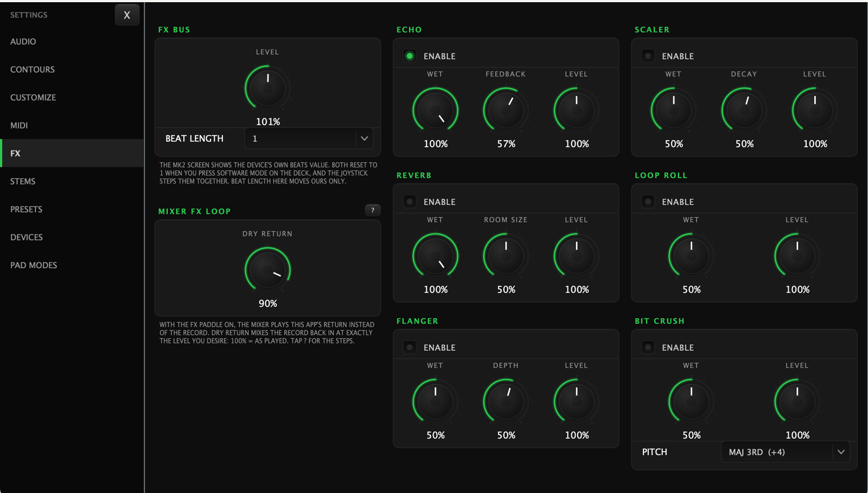Enable the Bit Crush effect

648,347
